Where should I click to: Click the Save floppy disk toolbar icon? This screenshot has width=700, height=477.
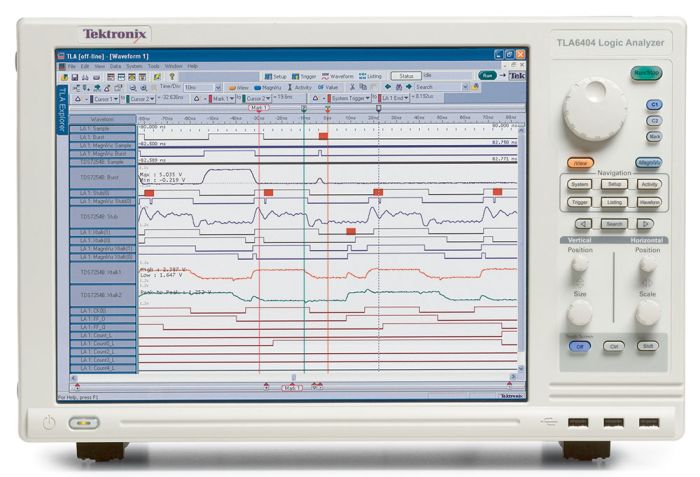[75, 77]
